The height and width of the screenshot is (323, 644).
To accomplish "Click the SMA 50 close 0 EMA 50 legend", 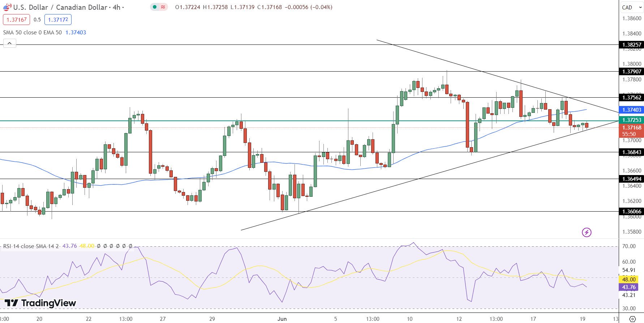I will tap(33, 33).
